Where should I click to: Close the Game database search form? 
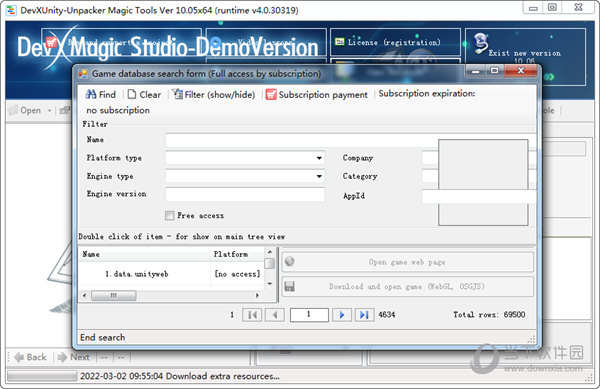(520, 71)
